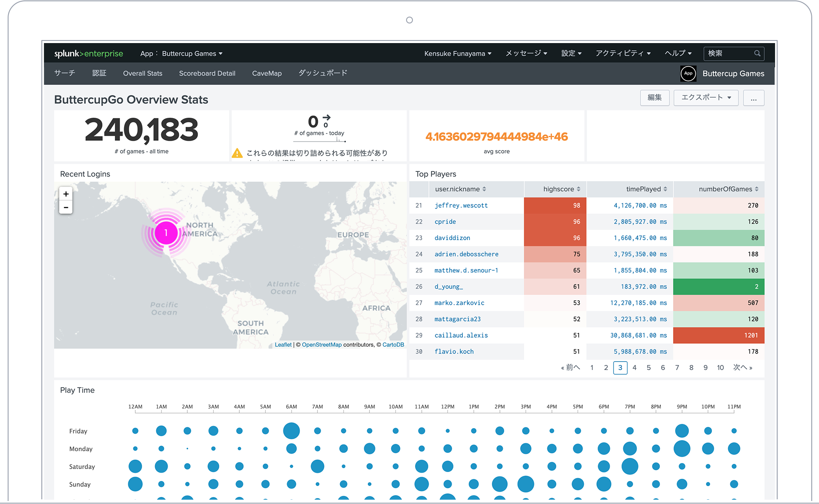This screenshot has height=504, width=819.
Task: Open the アクティビティ menu
Action: coord(623,53)
